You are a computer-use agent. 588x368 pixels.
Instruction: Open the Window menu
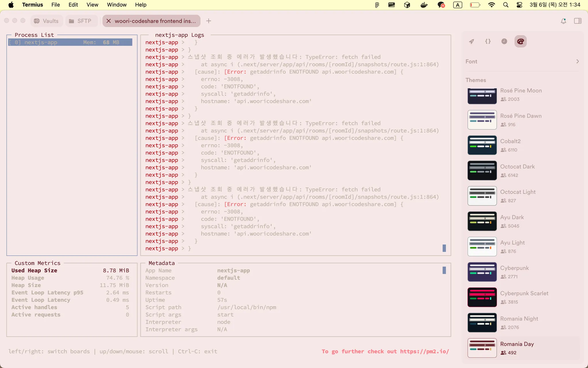pos(117,5)
